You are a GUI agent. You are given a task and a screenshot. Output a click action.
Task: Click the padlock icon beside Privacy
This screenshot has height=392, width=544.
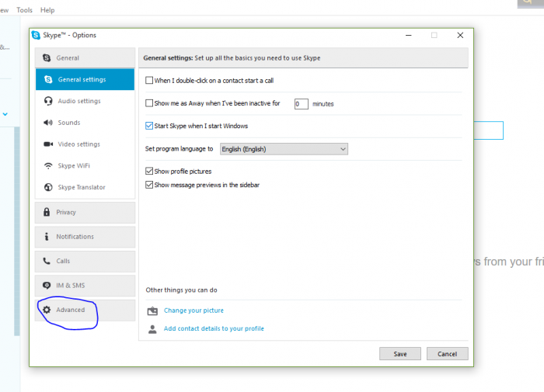(47, 212)
